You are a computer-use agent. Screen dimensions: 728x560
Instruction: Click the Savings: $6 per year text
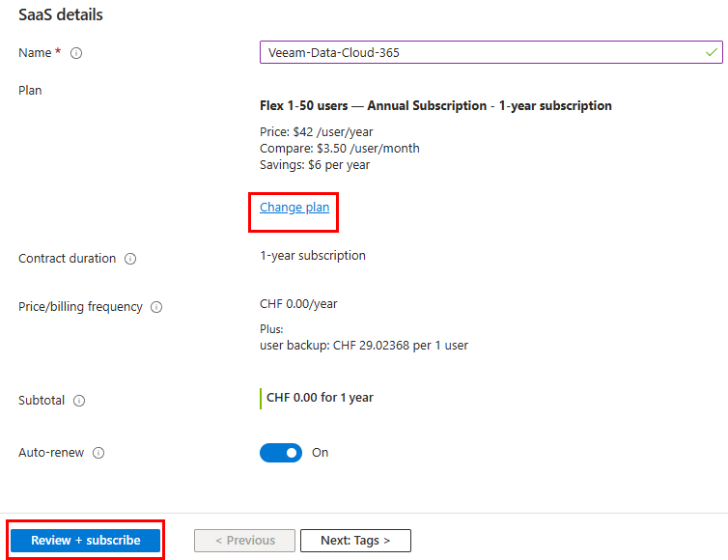click(315, 165)
